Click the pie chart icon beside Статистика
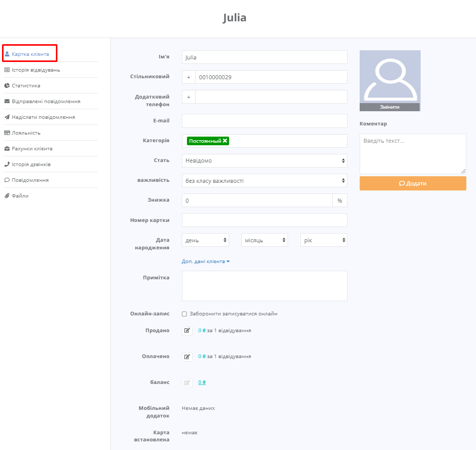Image resolution: width=476 pixels, height=450 pixels. pos(7,85)
